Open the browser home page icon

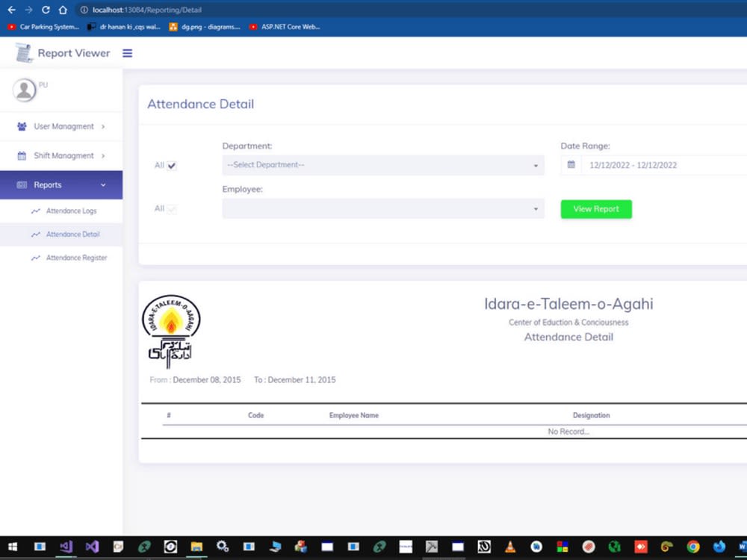click(x=63, y=10)
